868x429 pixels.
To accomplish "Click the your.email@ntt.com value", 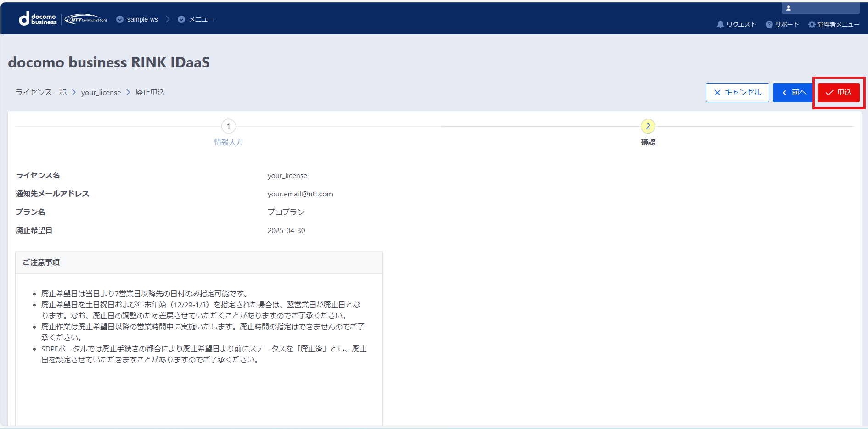I will [300, 194].
